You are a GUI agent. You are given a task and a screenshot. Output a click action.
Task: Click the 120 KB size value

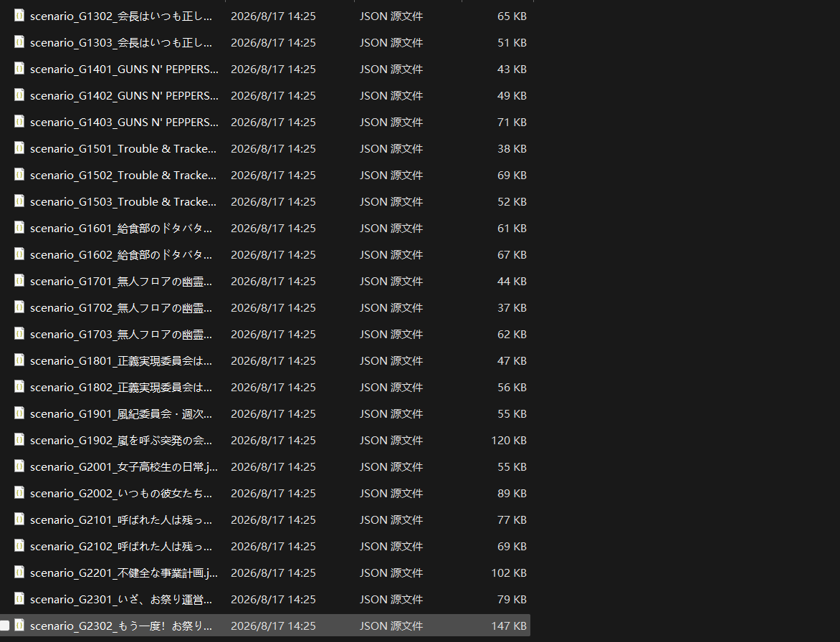pyautogui.click(x=509, y=440)
